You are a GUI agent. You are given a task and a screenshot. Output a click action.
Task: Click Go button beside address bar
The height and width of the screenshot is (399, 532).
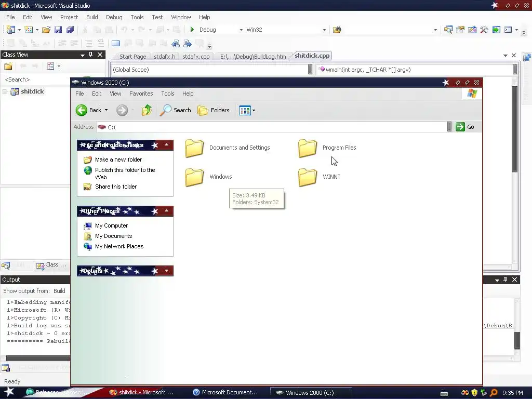[465, 127]
